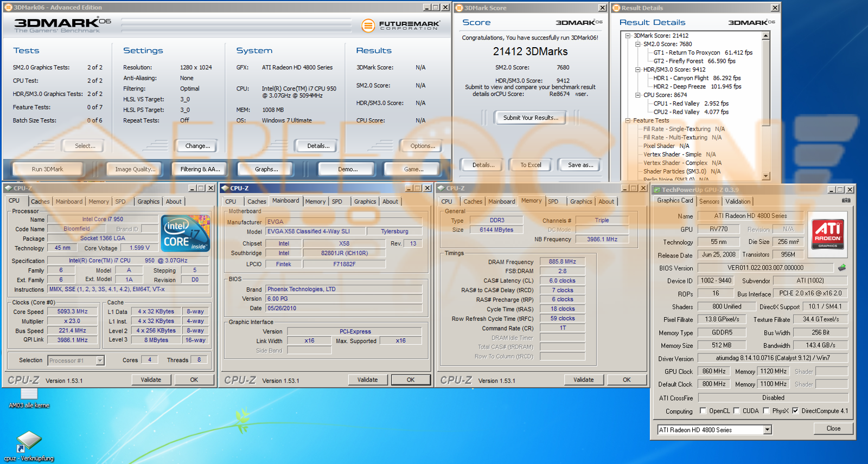Click the ATI Radeon Graphics logo in GPU-Z
The width and height of the screenshot is (868, 464).
coord(828,234)
